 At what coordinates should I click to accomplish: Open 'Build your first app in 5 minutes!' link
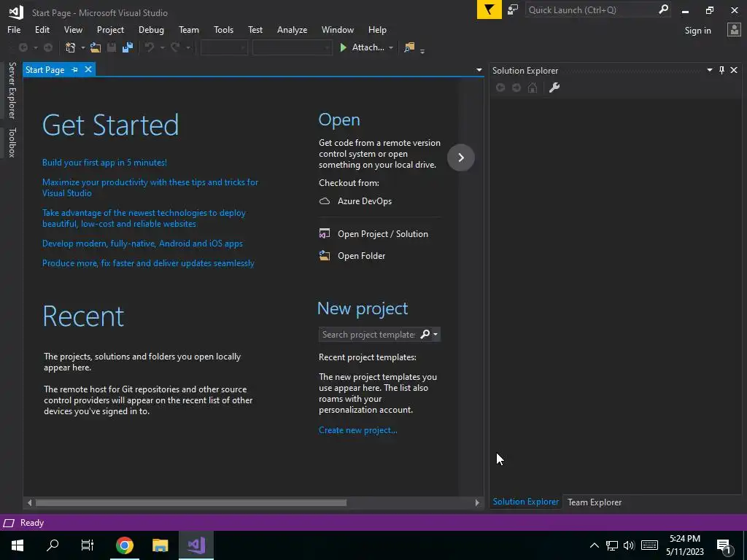click(104, 163)
